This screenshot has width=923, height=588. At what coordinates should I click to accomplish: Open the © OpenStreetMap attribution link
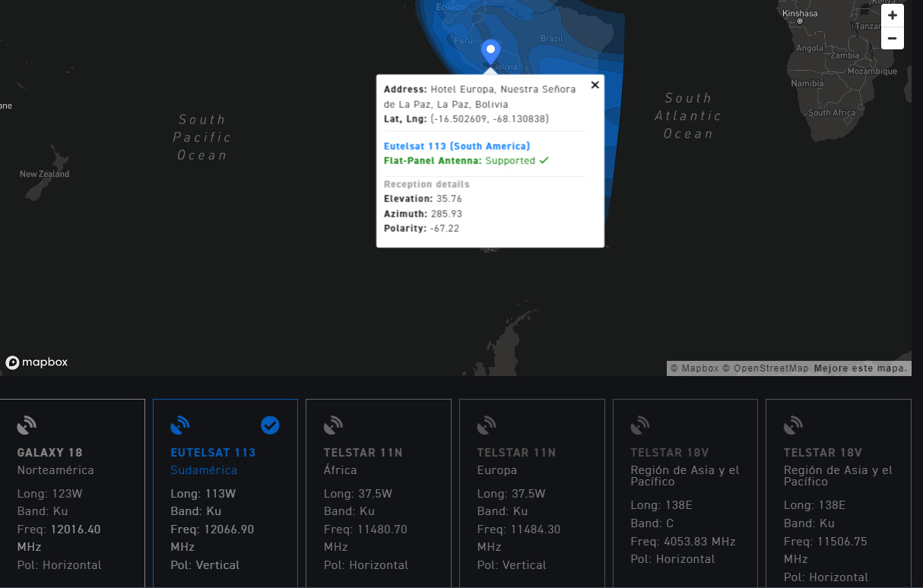click(766, 368)
